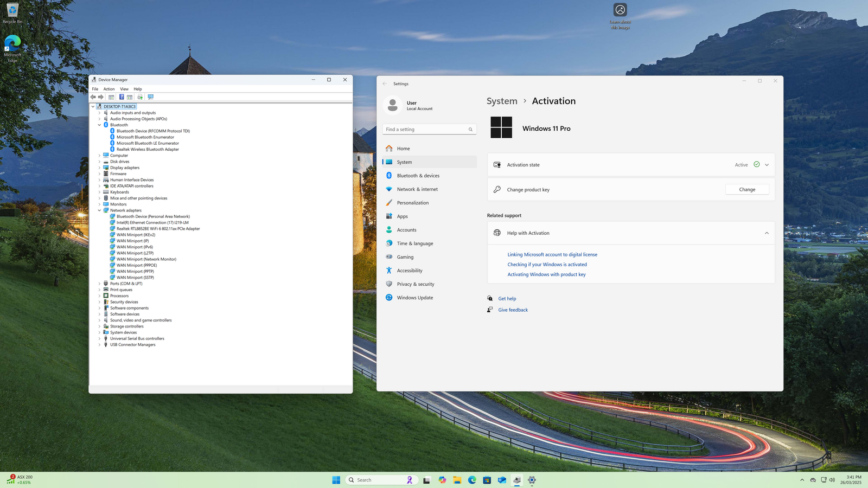This screenshot has height=488, width=868.
Task: Toggle Show/Hide Action Pane toolbar icon
Action: click(x=130, y=97)
